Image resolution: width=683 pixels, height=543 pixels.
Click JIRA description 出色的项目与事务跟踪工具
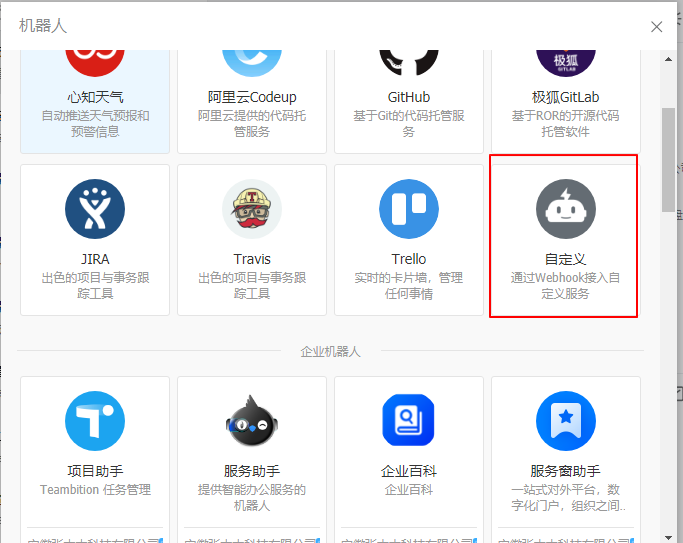95,286
